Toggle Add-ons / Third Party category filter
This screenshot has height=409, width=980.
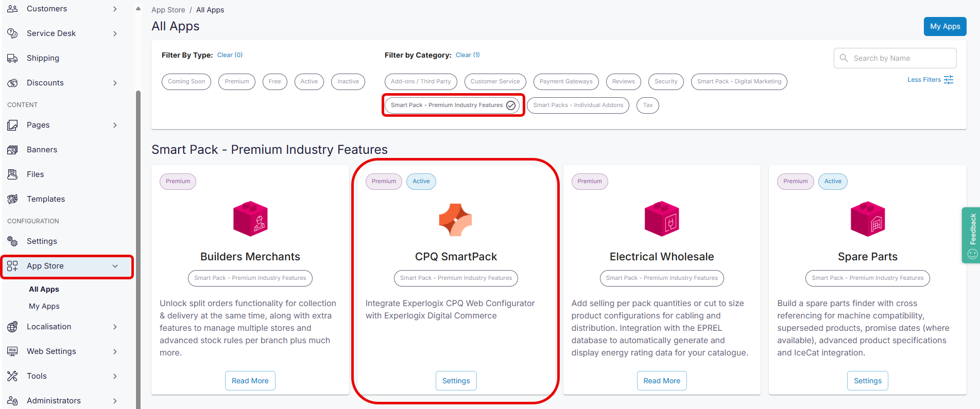[x=421, y=81]
